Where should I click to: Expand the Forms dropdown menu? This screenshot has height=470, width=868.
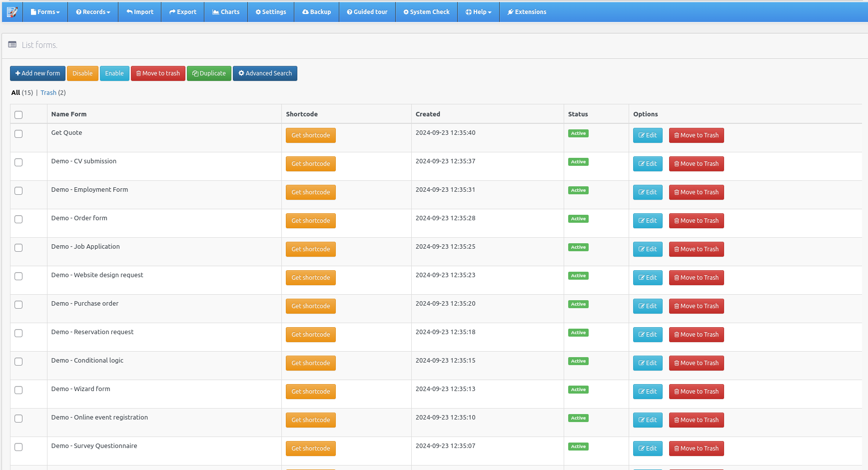pos(45,11)
